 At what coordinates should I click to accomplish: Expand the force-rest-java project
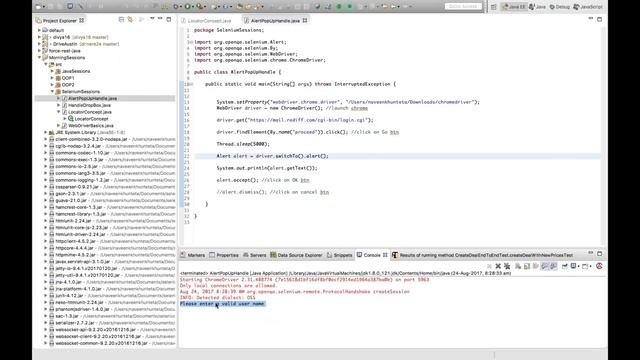point(39,51)
